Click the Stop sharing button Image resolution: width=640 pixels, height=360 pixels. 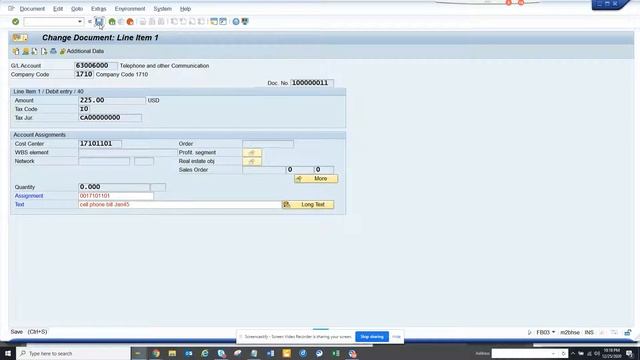tap(372, 337)
